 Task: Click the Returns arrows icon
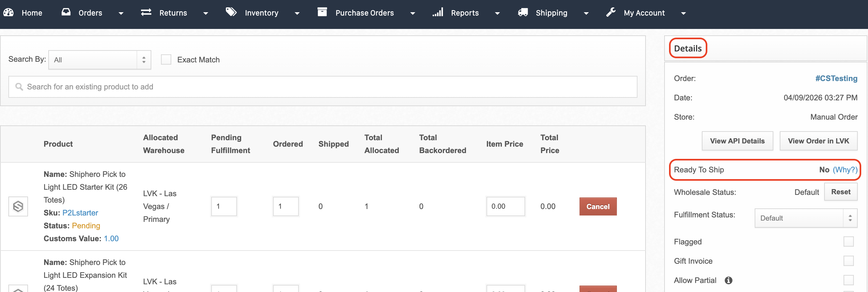146,13
